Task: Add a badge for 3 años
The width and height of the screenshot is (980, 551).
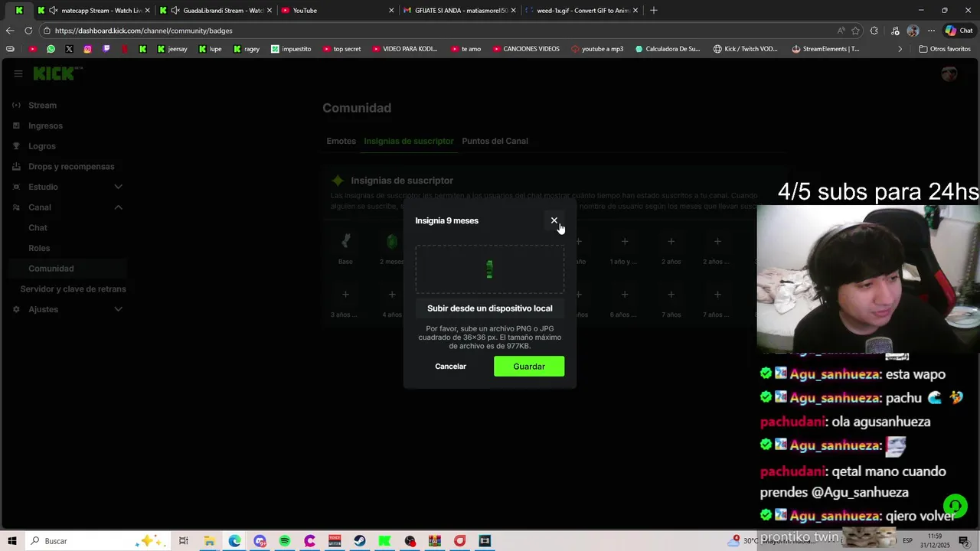Action: tap(345, 295)
